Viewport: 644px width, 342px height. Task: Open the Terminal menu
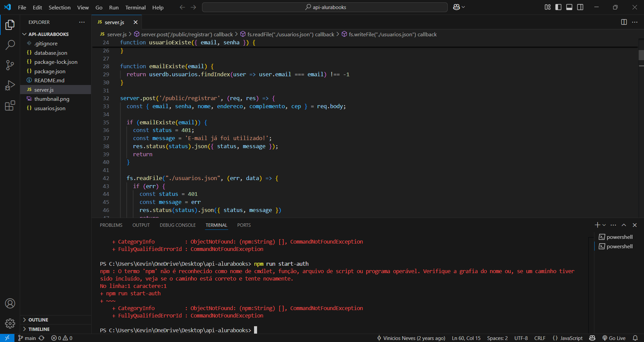[136, 7]
